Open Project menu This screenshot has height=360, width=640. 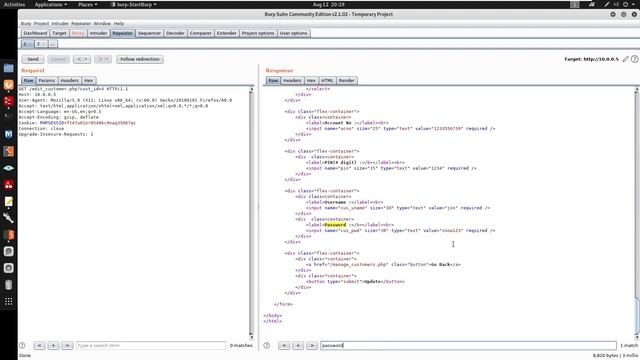pos(41,24)
